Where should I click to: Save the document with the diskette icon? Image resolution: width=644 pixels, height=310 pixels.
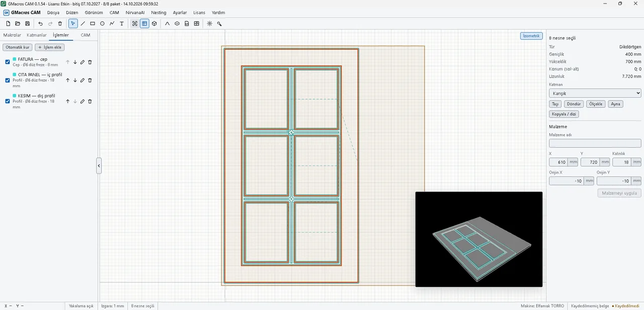(27, 24)
